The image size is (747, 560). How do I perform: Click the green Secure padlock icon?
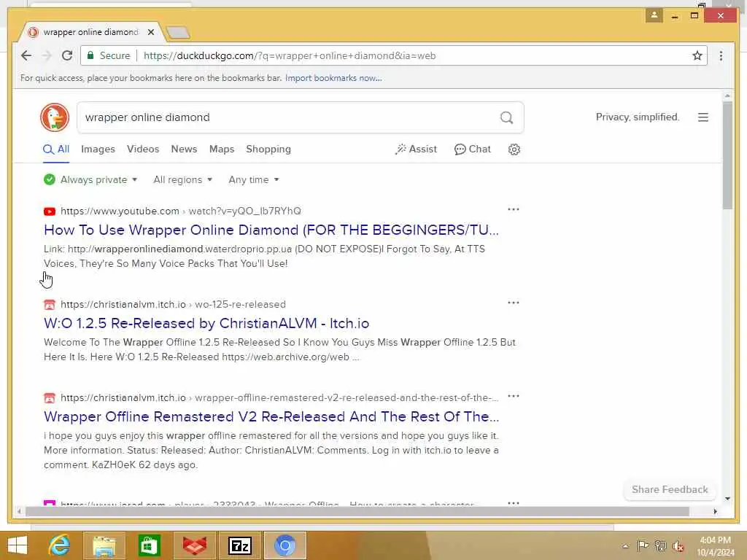(90, 55)
